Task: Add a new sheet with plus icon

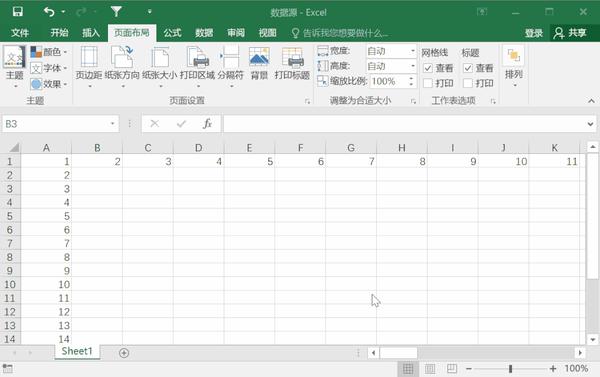Action: tap(124, 353)
